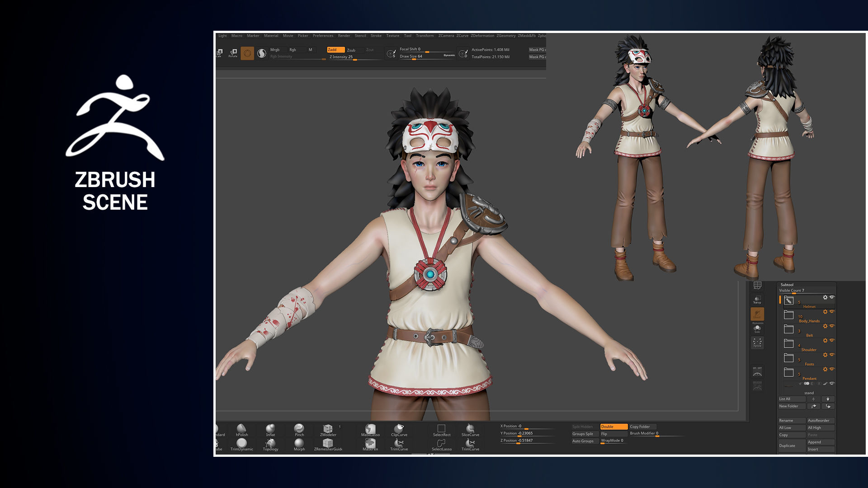Viewport: 868px width, 488px height.
Task: Toggle Zadd mode
Action: [336, 50]
